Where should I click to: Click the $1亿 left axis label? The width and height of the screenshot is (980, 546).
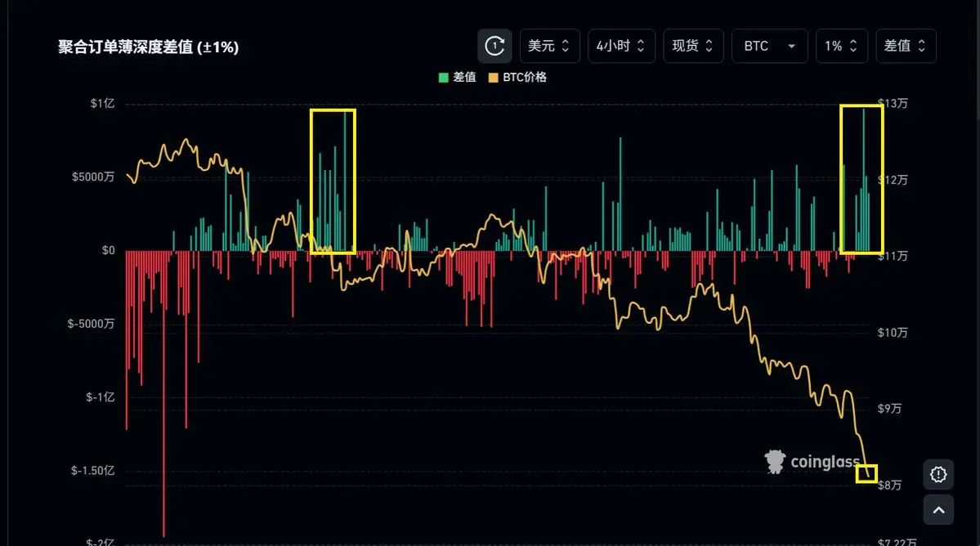pos(102,104)
